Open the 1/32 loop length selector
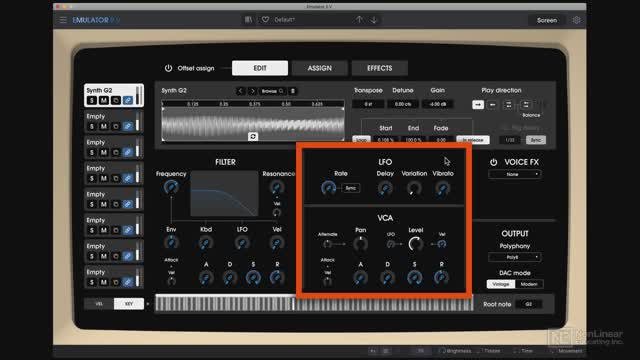Image resolution: width=640 pixels, height=360 pixels. click(510, 140)
